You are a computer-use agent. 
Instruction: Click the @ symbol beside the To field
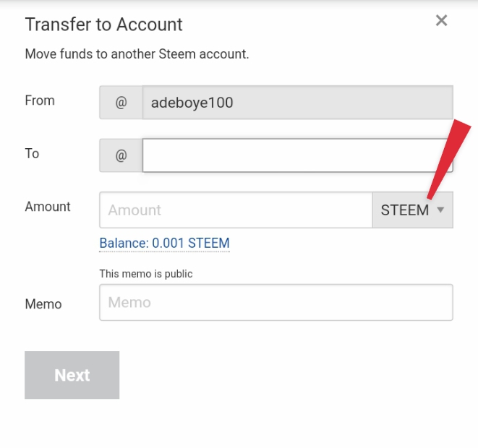121,155
